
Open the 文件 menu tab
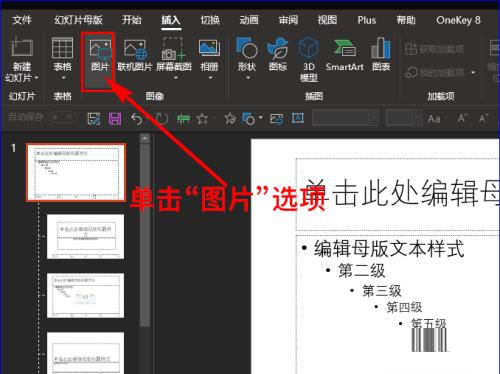[x=22, y=20]
